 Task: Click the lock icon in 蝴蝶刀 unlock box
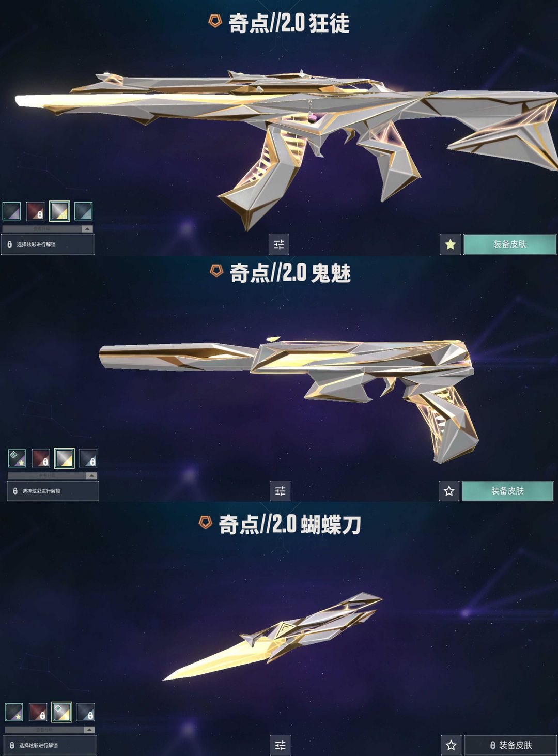(12, 745)
